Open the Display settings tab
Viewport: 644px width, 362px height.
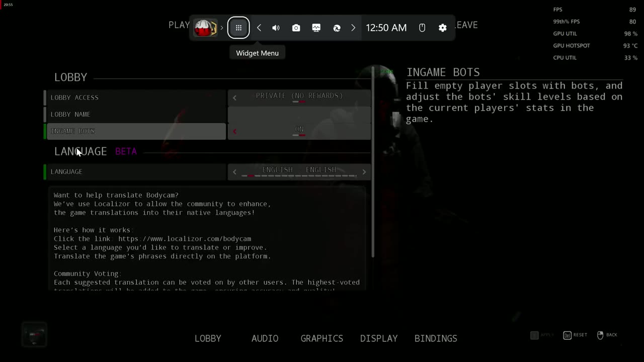[379, 338]
